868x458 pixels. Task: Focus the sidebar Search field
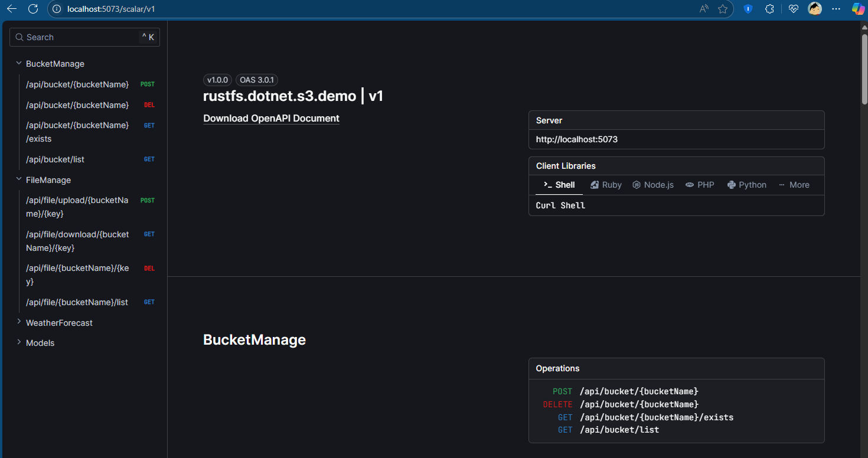pyautogui.click(x=84, y=37)
